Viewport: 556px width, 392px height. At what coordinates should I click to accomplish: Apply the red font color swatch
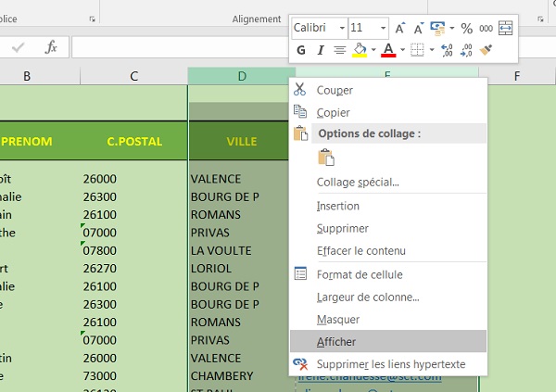click(388, 50)
